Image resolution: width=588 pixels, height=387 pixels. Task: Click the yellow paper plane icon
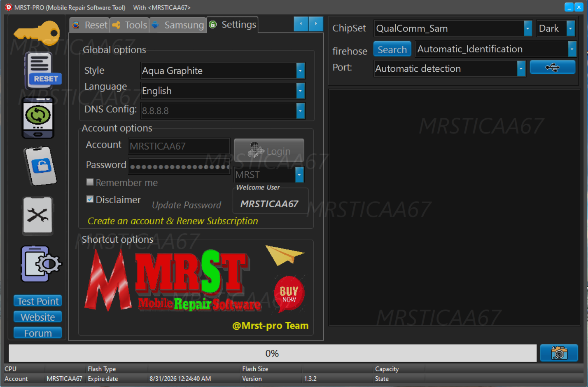pos(285,255)
